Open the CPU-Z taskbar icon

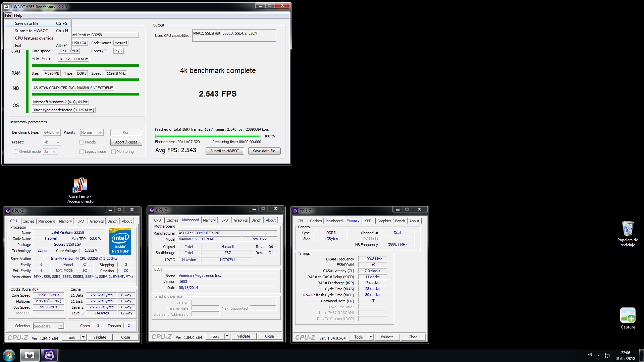[x=49, y=355]
